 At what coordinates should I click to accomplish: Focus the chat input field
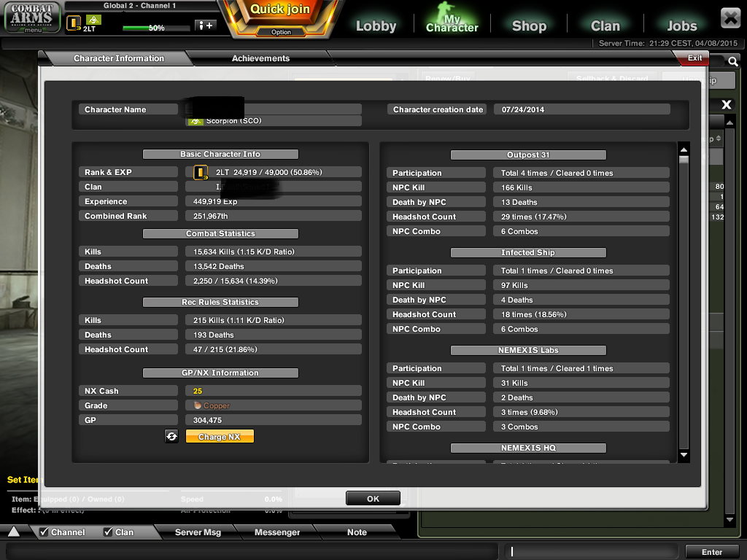click(591, 551)
